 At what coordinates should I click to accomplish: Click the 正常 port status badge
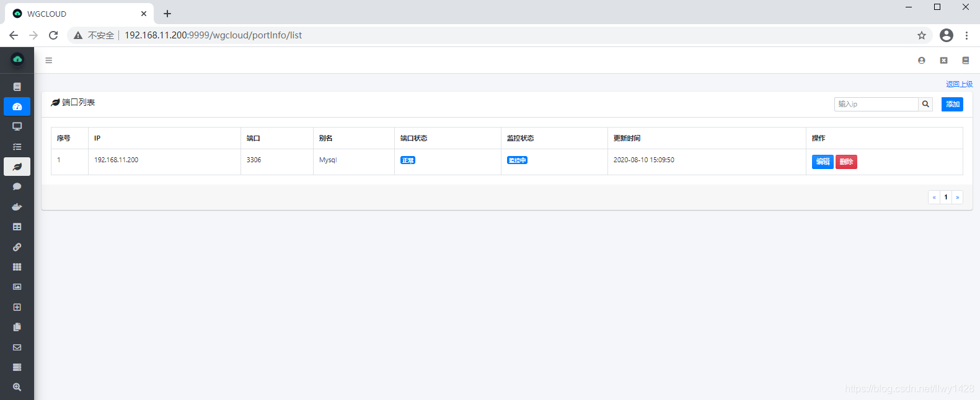pyautogui.click(x=408, y=160)
